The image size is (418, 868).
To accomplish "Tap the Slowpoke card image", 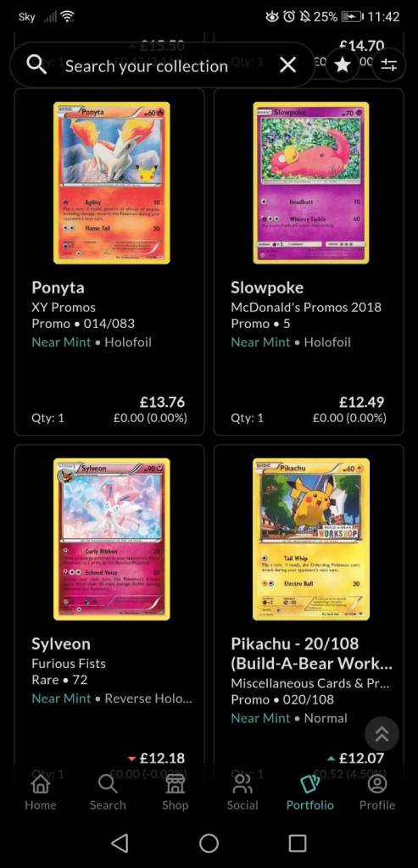I will (311, 183).
